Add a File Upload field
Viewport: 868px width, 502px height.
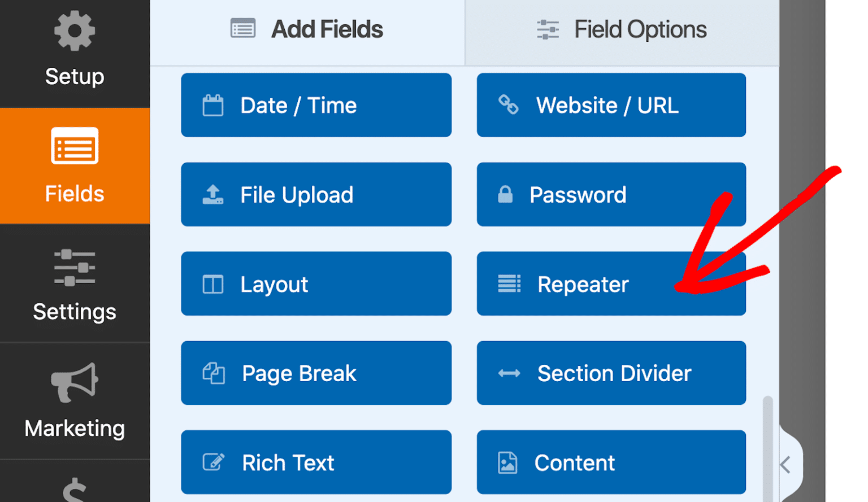[316, 194]
